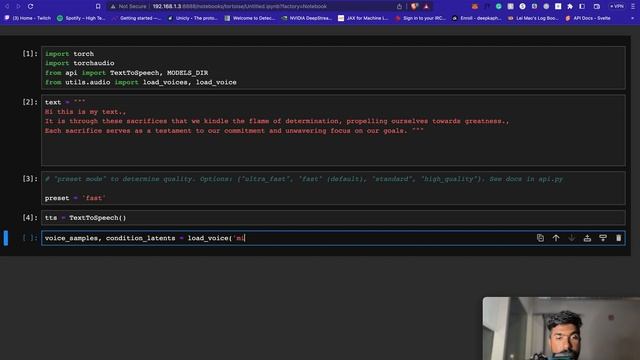Open the Brave Shields lion icon

tap(414, 6)
